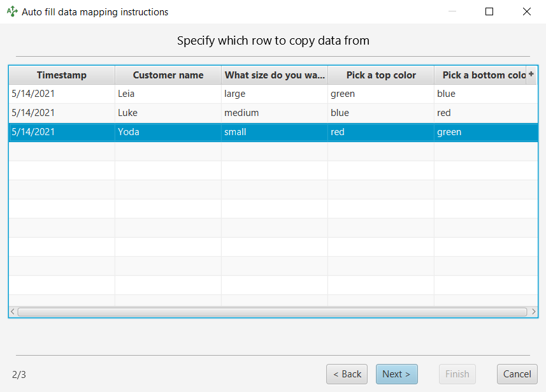Click the top color 'red' in Yoda's row
This screenshot has height=392, width=546.
coord(381,132)
